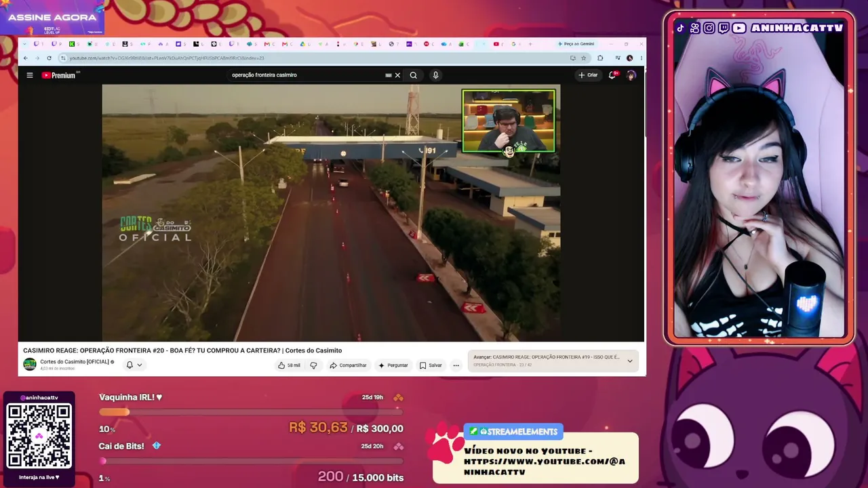Clear the YouTube search box text

point(397,75)
